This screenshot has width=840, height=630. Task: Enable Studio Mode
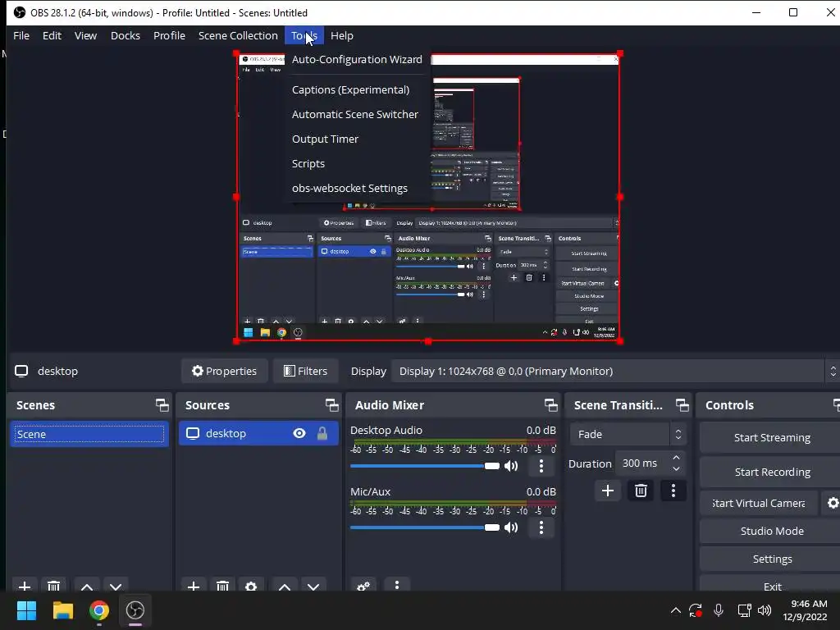771,531
